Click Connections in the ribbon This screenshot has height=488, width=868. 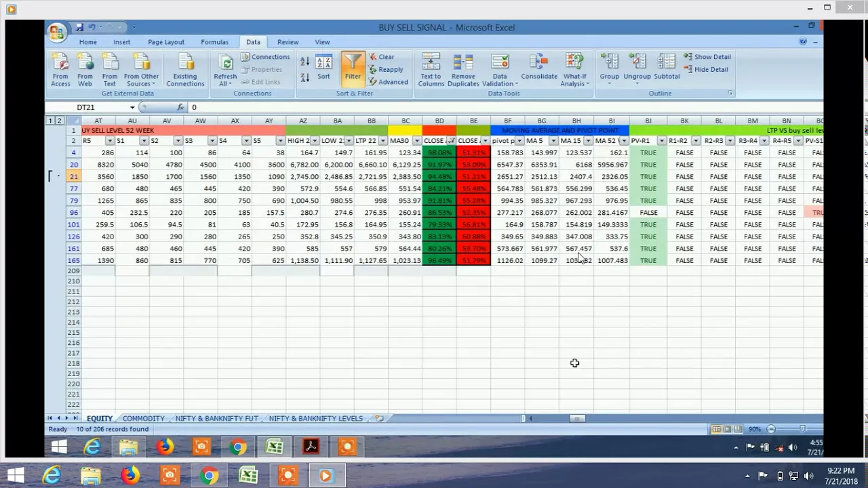coord(265,57)
